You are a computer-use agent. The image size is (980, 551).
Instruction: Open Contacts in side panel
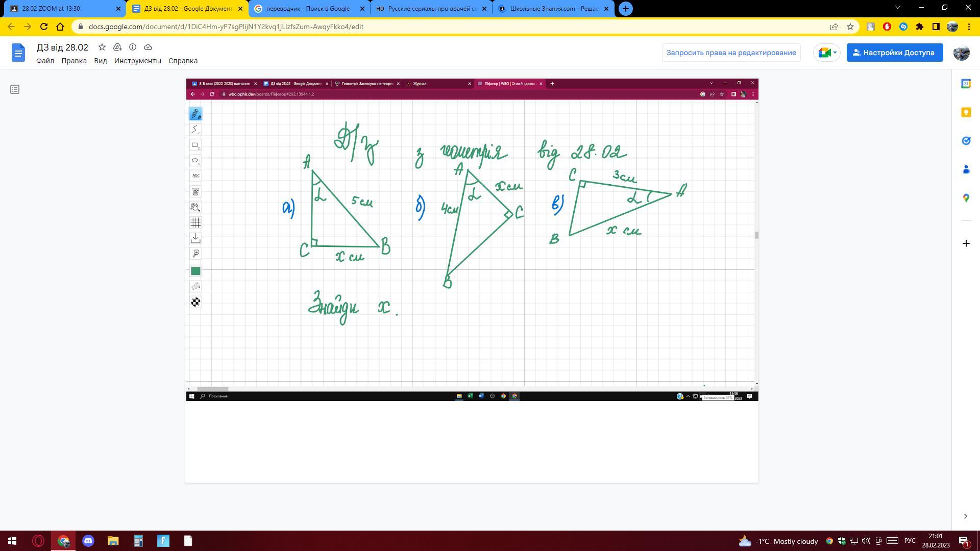[x=966, y=169]
